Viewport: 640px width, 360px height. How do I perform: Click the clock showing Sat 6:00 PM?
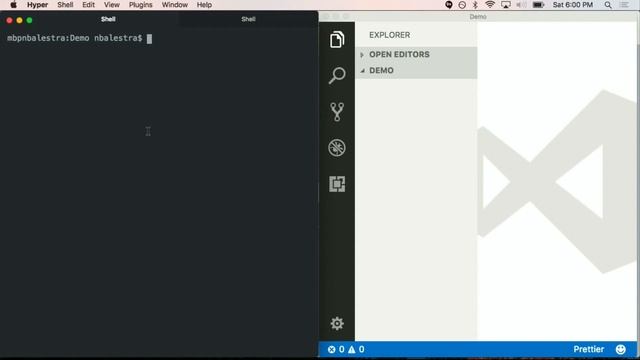coord(573,5)
